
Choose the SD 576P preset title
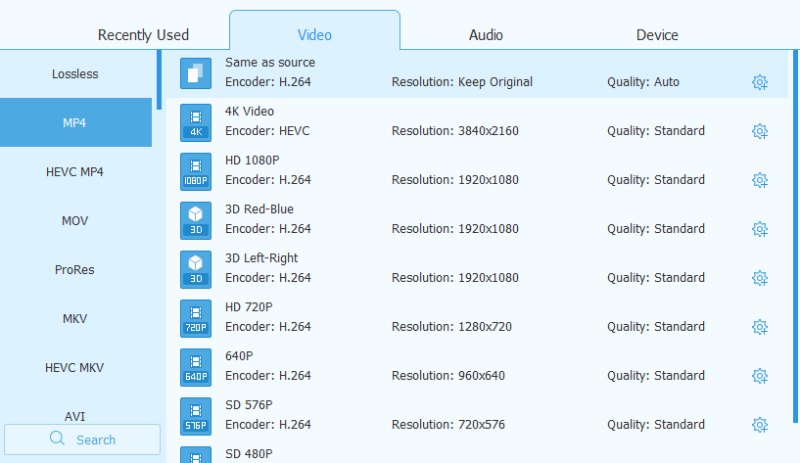248,405
